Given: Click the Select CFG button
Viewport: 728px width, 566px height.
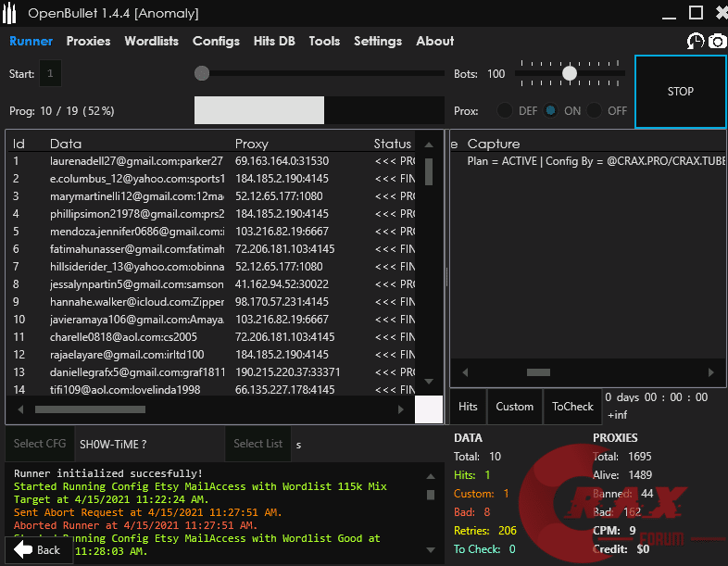Looking at the screenshot, I should click(40, 444).
